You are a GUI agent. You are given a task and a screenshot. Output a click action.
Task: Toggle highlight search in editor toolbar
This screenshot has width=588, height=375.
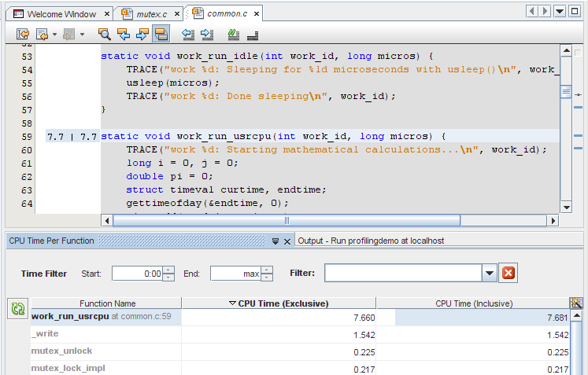(x=161, y=34)
